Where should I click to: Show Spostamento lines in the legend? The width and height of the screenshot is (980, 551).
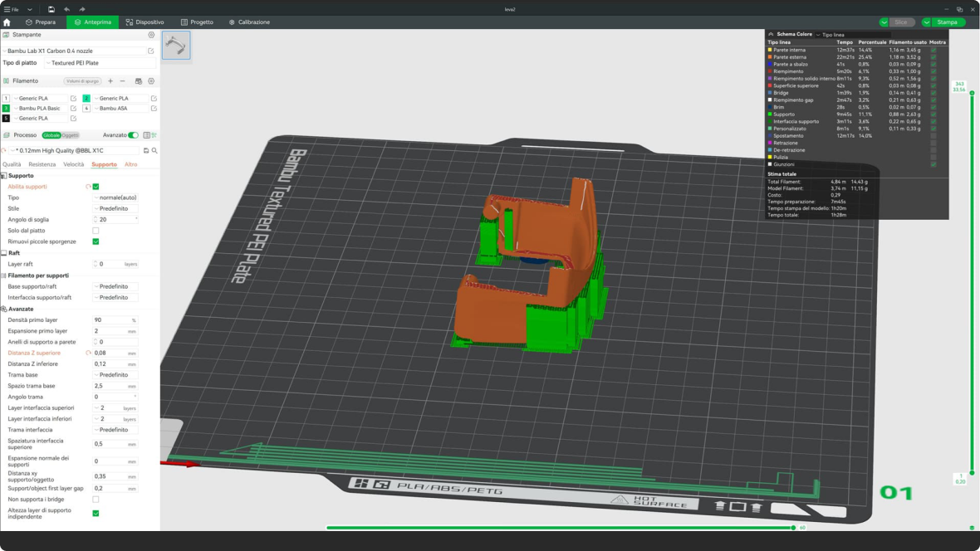pyautogui.click(x=933, y=136)
